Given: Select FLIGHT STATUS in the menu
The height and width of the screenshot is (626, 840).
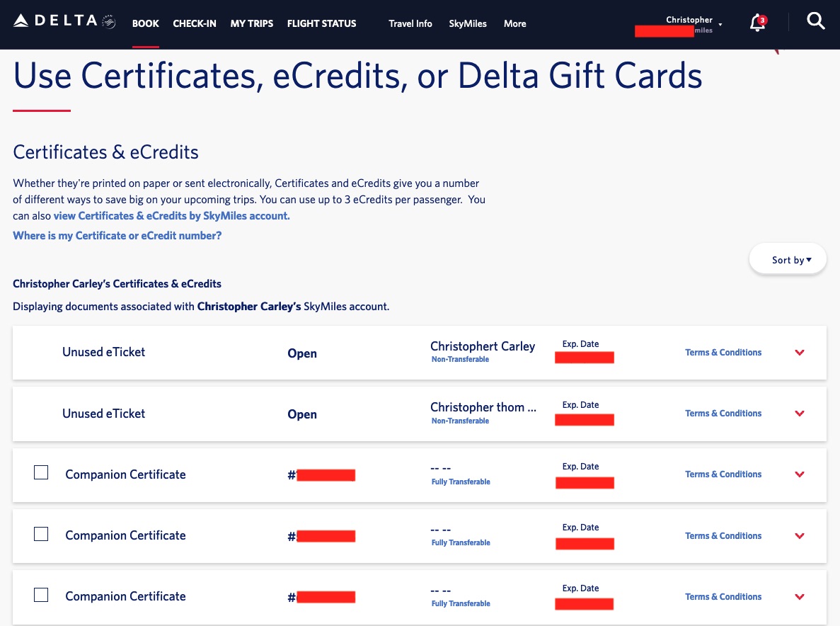Looking at the screenshot, I should point(321,23).
